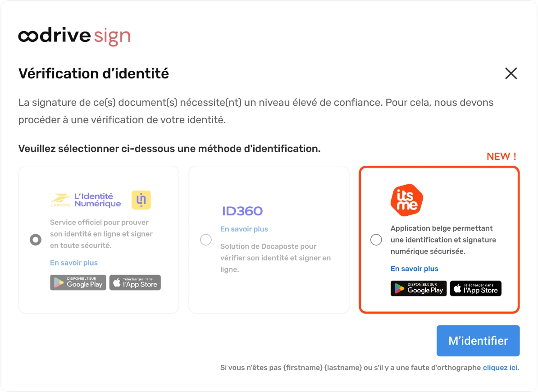Close the identity verification dialog
Viewport: 538px width, 392px height.
511,73
